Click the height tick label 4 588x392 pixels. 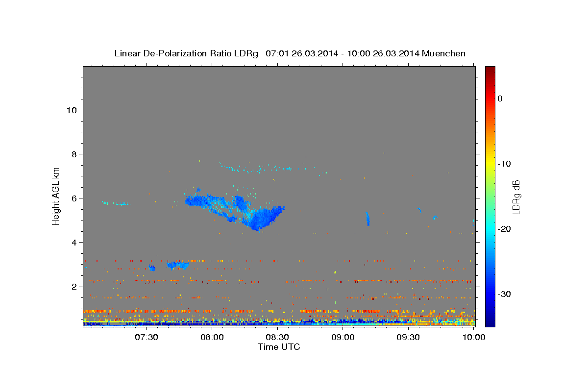coord(73,242)
